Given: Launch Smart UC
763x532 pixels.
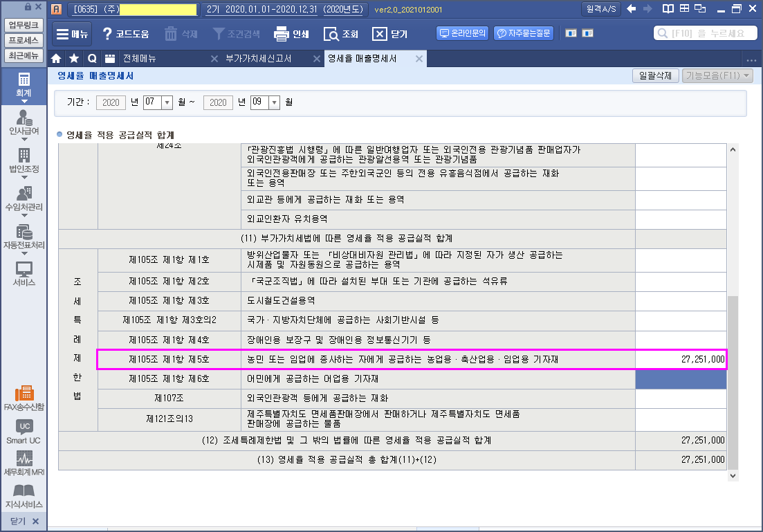Looking at the screenshot, I should pos(24,432).
